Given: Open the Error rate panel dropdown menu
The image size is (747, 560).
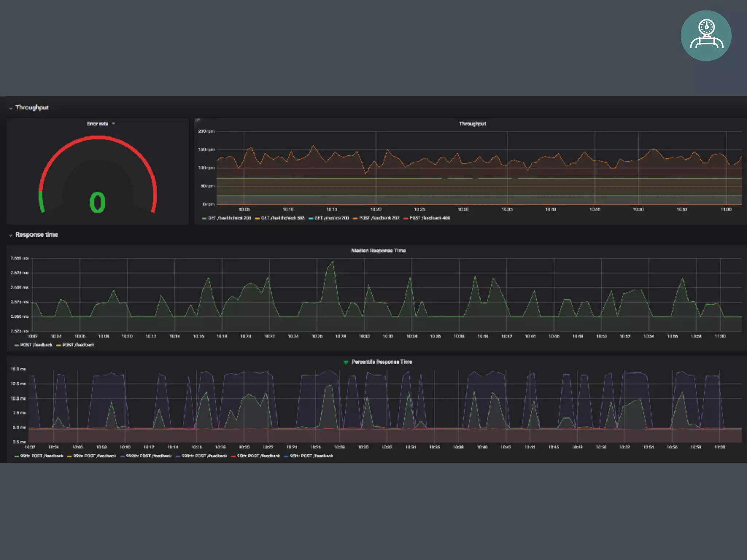Looking at the screenshot, I should pos(113,124).
